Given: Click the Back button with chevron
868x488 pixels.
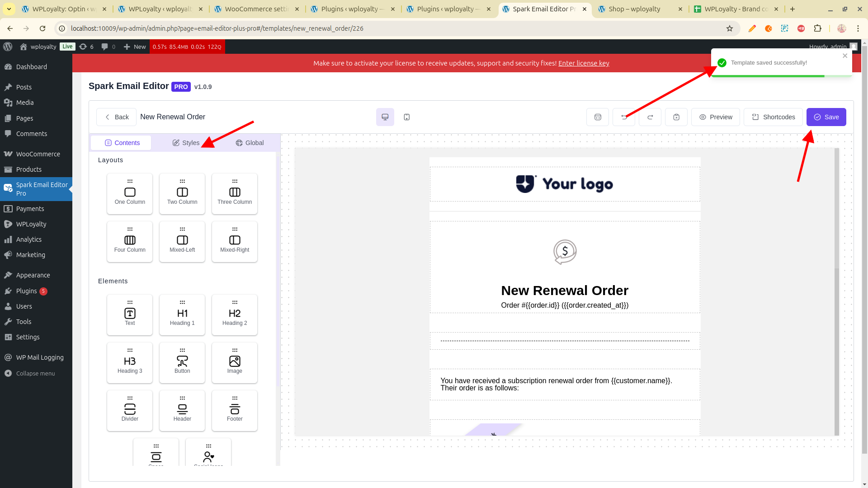Looking at the screenshot, I should [x=116, y=117].
